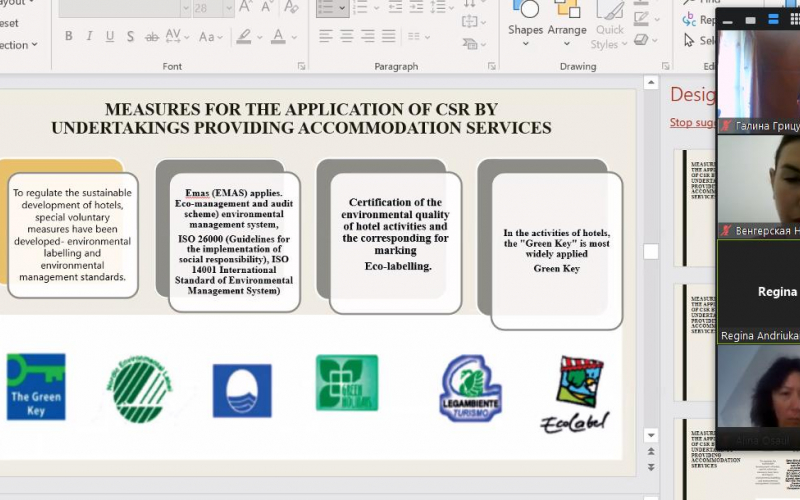The width and height of the screenshot is (800, 500).
Task: Click Decrease Font Size icon
Action: point(267,7)
